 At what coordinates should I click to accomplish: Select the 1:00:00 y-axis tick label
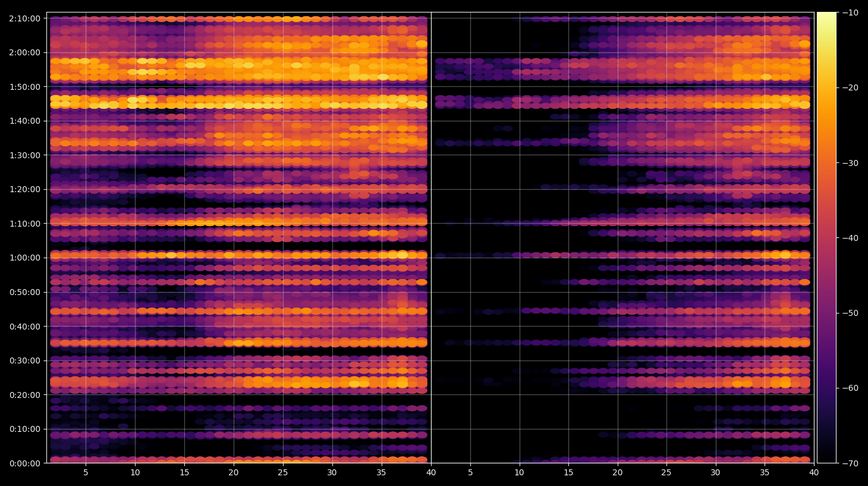pyautogui.click(x=24, y=258)
